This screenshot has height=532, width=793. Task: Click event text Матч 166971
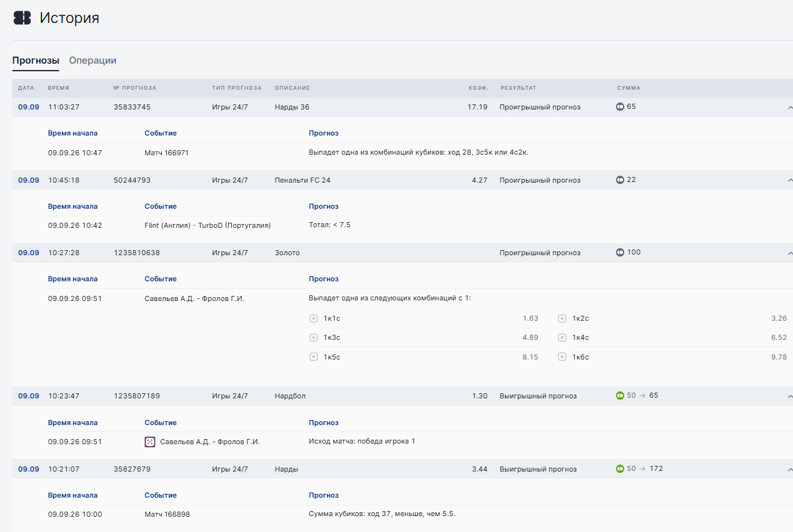click(x=167, y=153)
